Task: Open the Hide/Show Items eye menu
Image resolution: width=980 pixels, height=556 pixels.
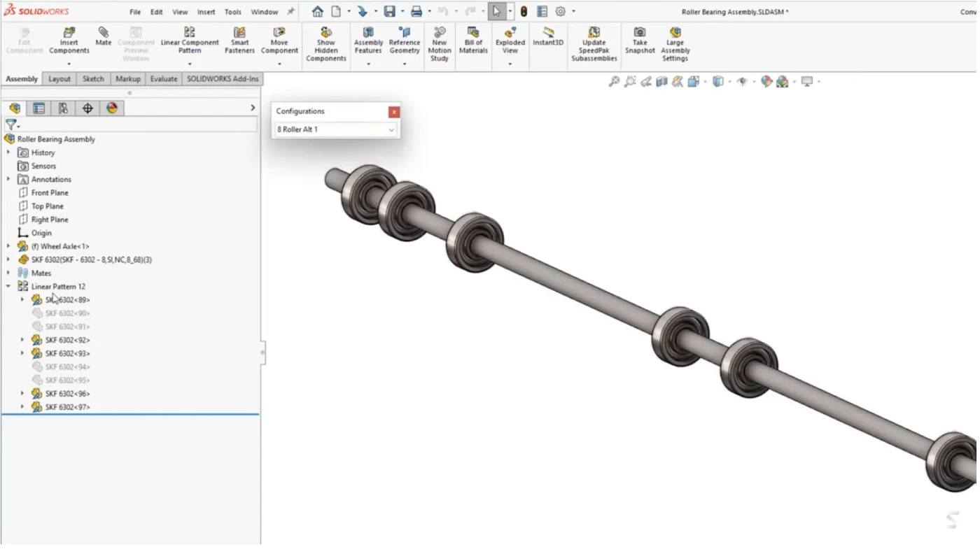Action: (742, 81)
